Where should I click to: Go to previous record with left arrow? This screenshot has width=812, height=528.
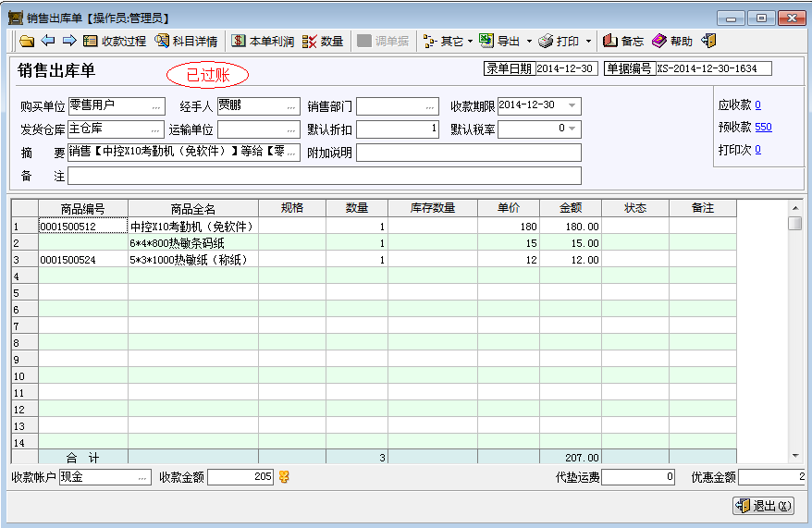tap(47, 41)
